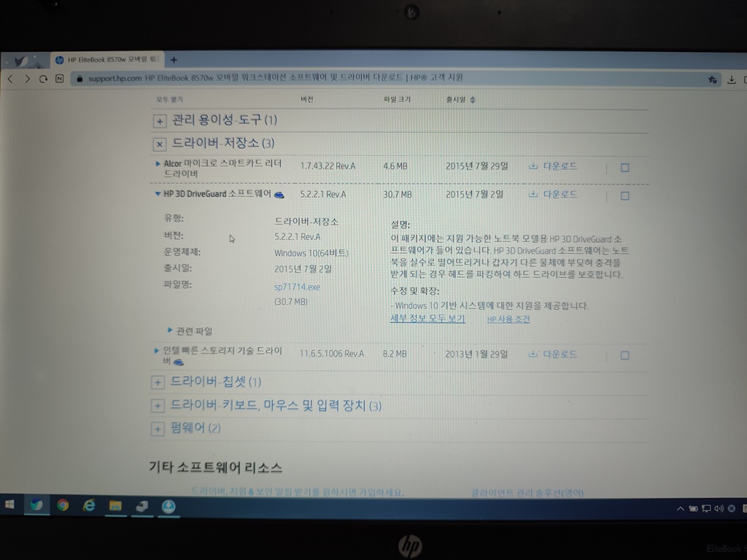This screenshot has width=747, height=560.
Task: Click blue info icon beside 인텔 빠른 스토리지
Action: pos(179,362)
